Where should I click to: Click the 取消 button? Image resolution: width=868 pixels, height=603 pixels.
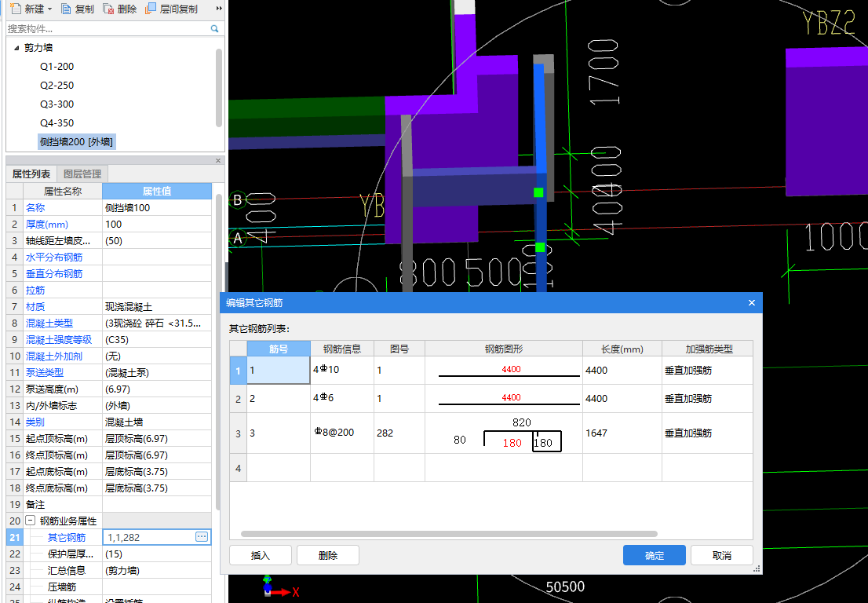(x=722, y=555)
